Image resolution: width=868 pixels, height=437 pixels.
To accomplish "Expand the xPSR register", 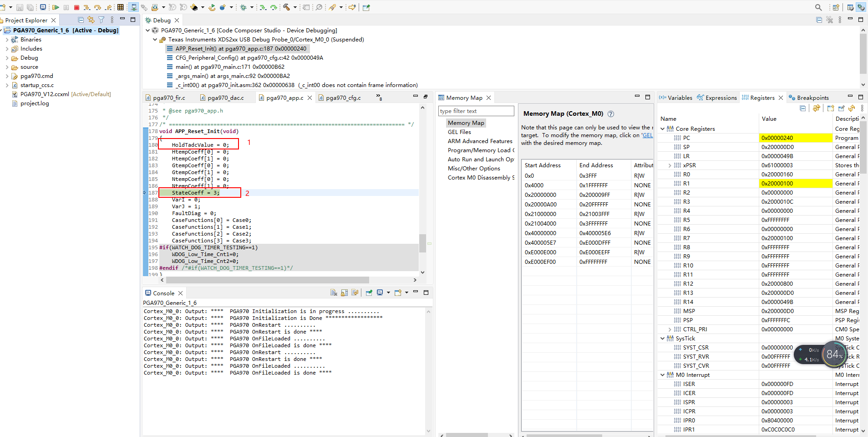I will click(x=670, y=165).
